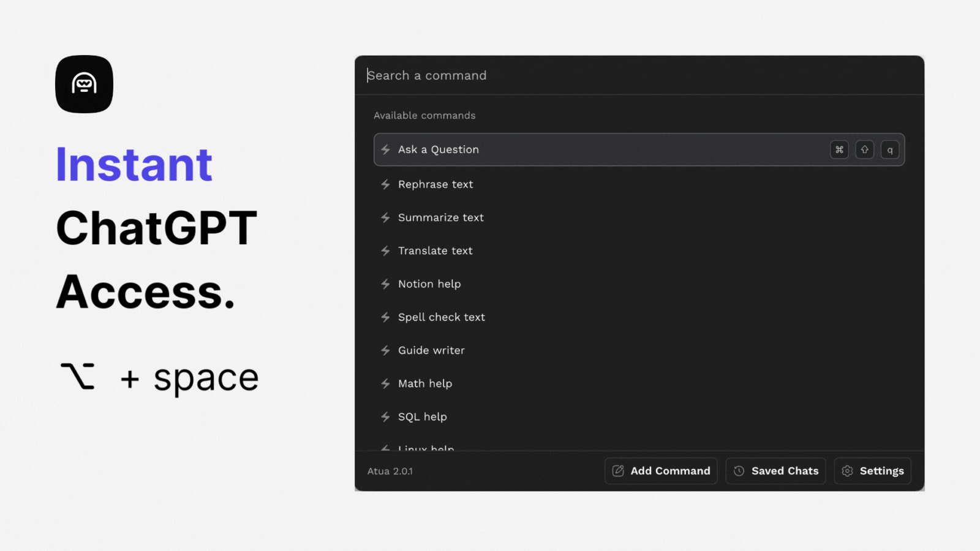Click the lightning icon beside Rephrase text
The width and height of the screenshot is (980, 551).
tap(385, 184)
